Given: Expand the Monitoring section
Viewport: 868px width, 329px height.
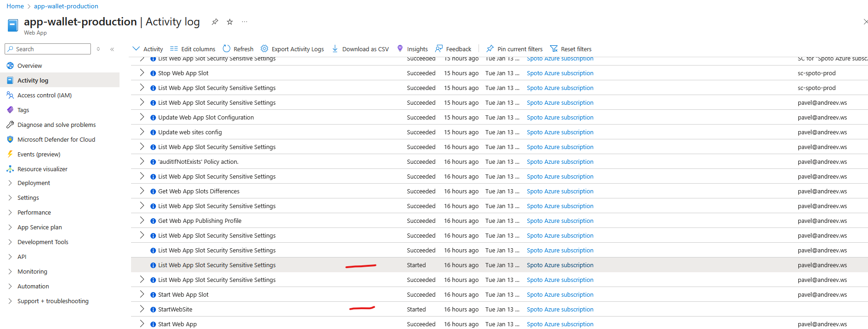Looking at the screenshot, I should coord(10,271).
